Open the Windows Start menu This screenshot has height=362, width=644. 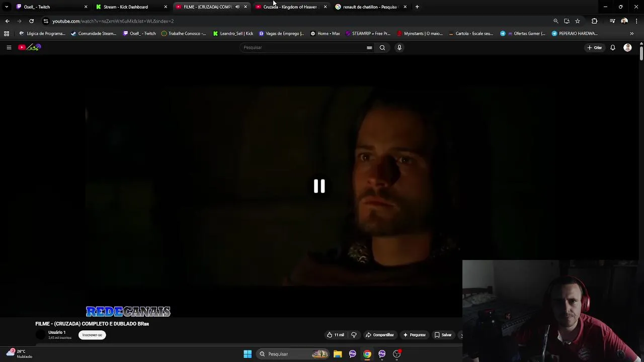(x=248, y=354)
